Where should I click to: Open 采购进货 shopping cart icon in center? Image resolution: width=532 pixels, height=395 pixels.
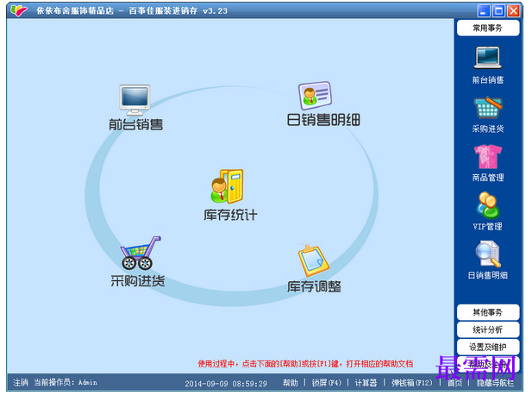coord(140,254)
